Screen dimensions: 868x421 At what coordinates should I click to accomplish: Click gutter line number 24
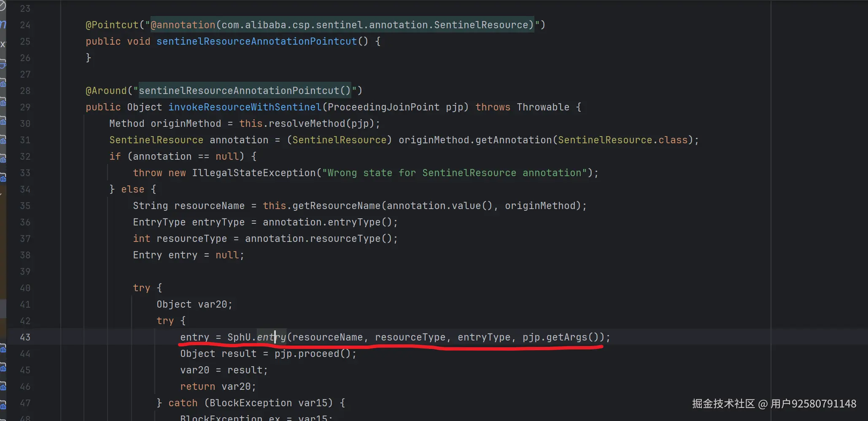pos(25,25)
